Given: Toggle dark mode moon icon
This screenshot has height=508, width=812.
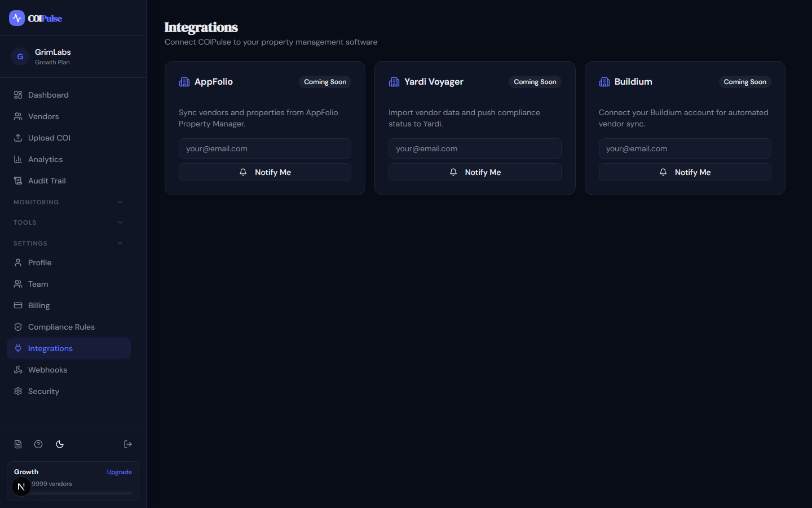Looking at the screenshot, I should tap(60, 444).
